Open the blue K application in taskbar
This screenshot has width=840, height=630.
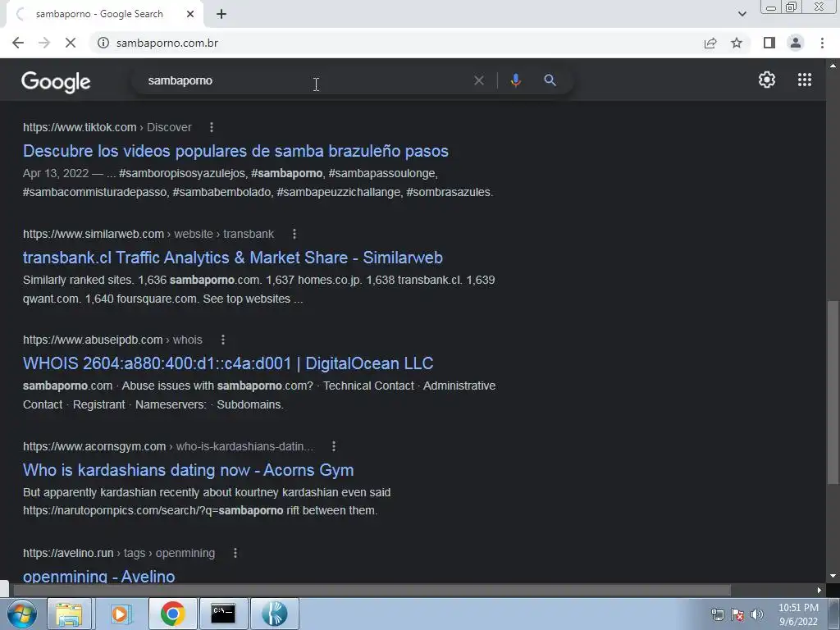point(275,614)
